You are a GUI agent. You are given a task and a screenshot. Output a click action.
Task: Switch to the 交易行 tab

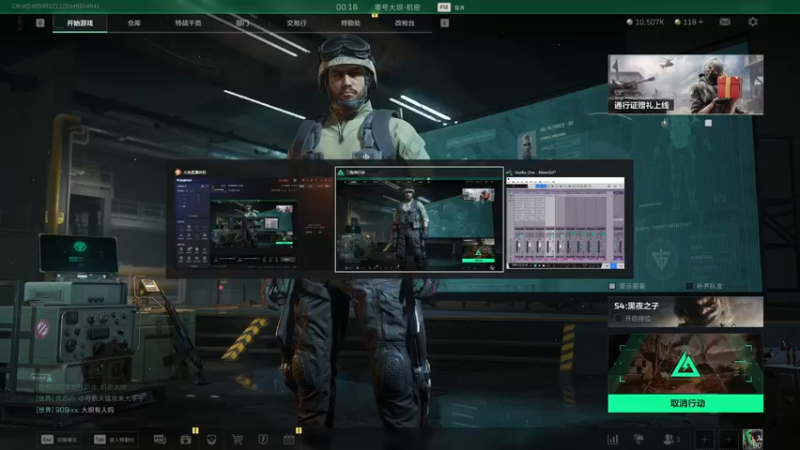pyautogui.click(x=296, y=23)
